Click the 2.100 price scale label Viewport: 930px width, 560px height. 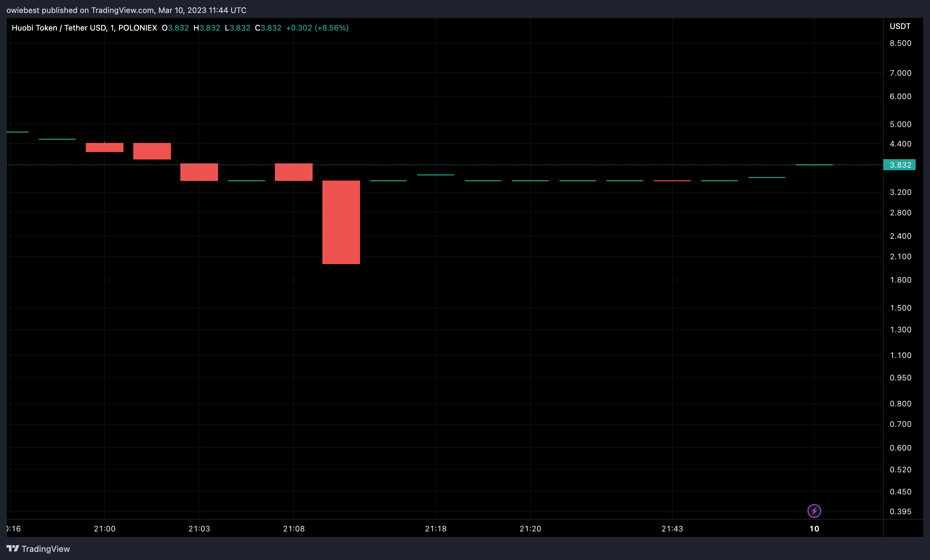(x=900, y=257)
